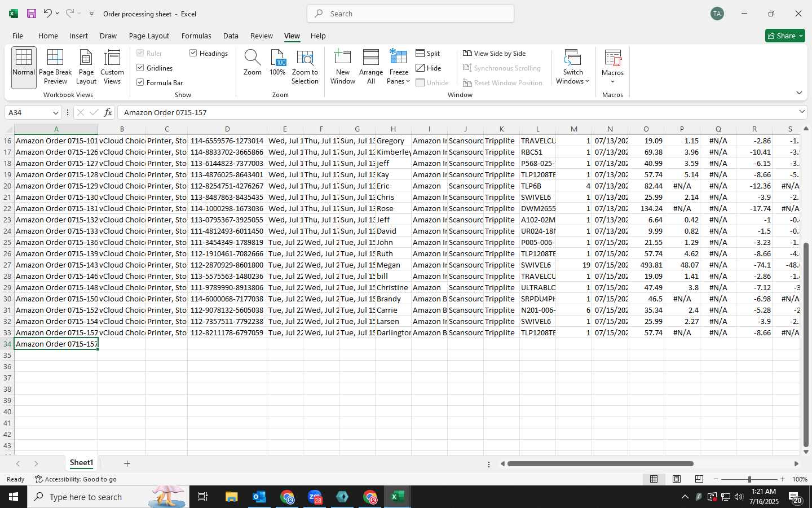
Task: Click View Side by Side
Action: [x=495, y=53]
